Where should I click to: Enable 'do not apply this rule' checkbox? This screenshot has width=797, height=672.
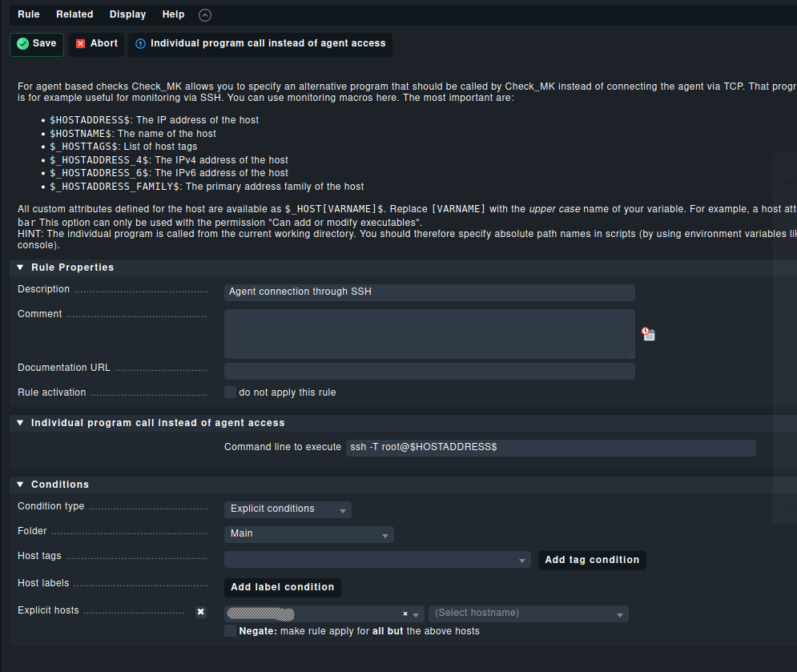pos(231,392)
